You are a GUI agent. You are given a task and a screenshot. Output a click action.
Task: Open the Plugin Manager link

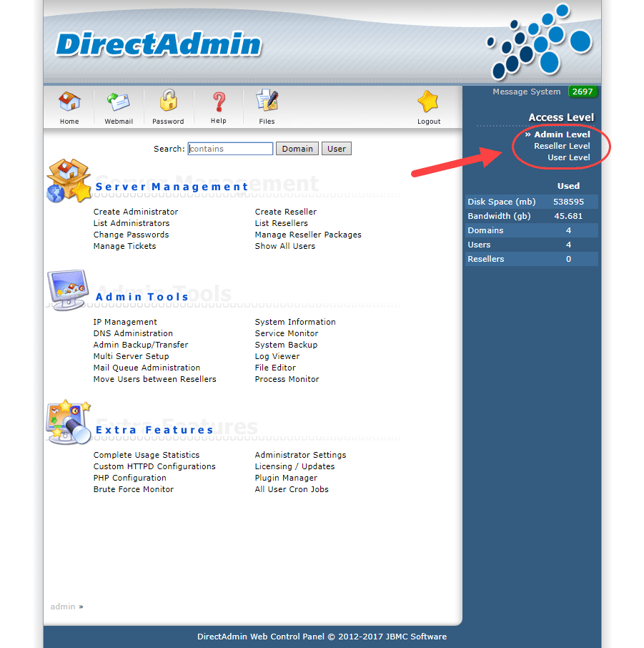pyautogui.click(x=286, y=478)
